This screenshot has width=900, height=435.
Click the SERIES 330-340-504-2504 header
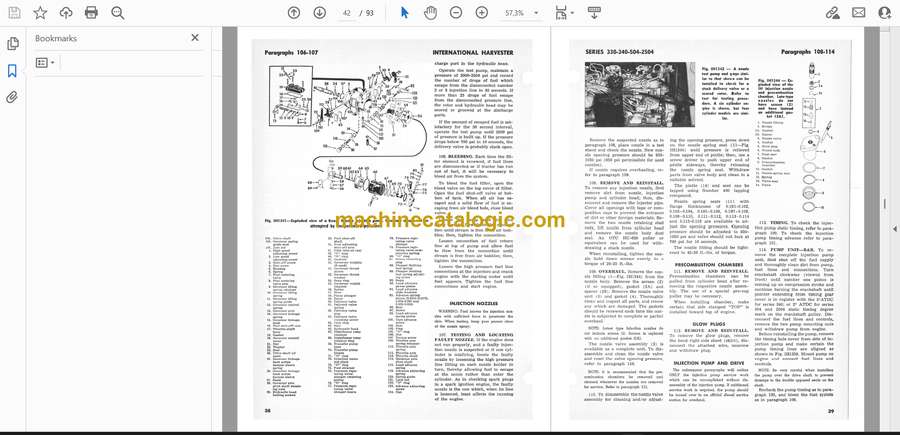coord(619,52)
